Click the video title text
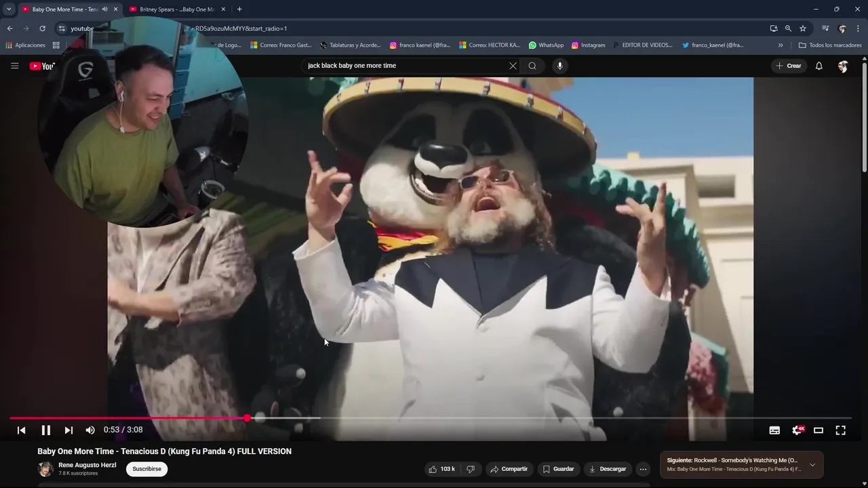Image resolution: width=868 pixels, height=488 pixels. pyautogui.click(x=165, y=451)
